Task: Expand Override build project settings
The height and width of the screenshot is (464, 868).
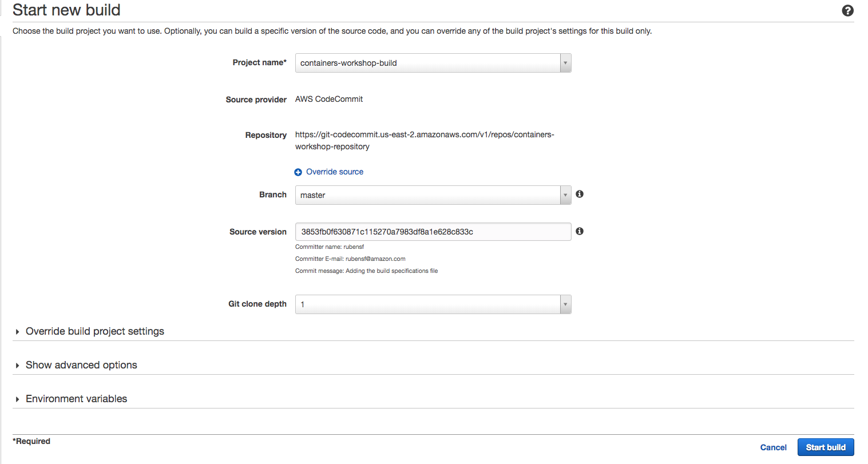Action: point(95,331)
